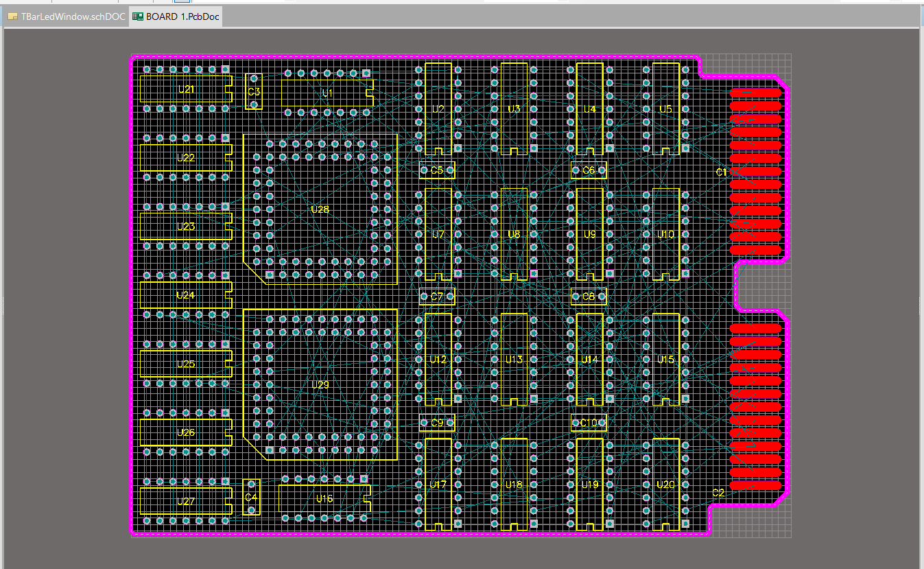Select capacitor C10 footprint
Screen dimensions: 924x569
coord(590,422)
